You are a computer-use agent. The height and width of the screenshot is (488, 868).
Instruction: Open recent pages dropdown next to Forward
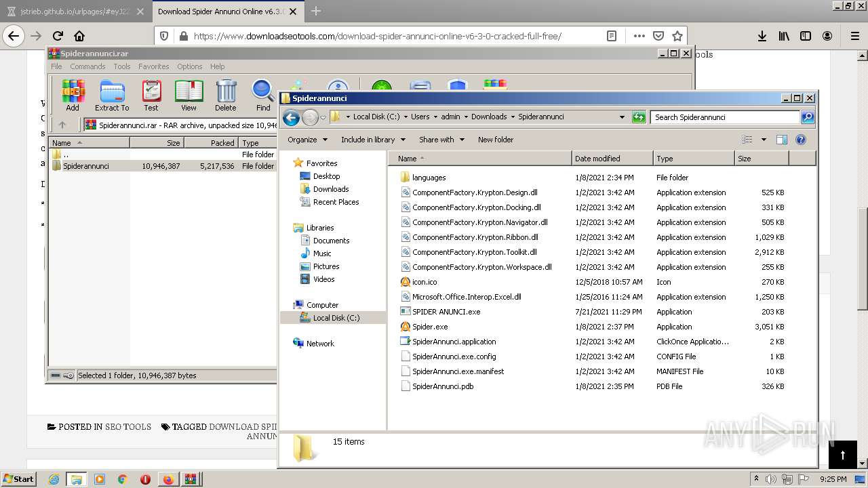click(323, 117)
